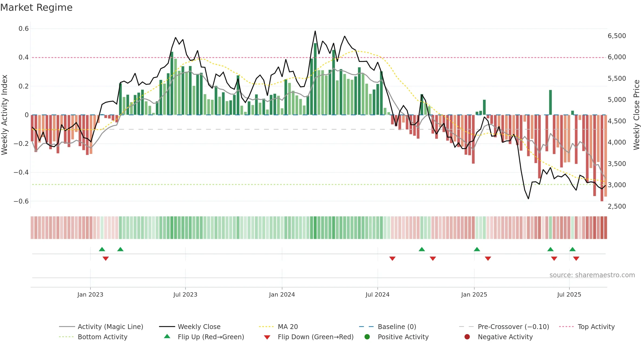Toggle Bottom Activity legend entry
The width and height of the screenshot is (644, 362).
point(93,337)
